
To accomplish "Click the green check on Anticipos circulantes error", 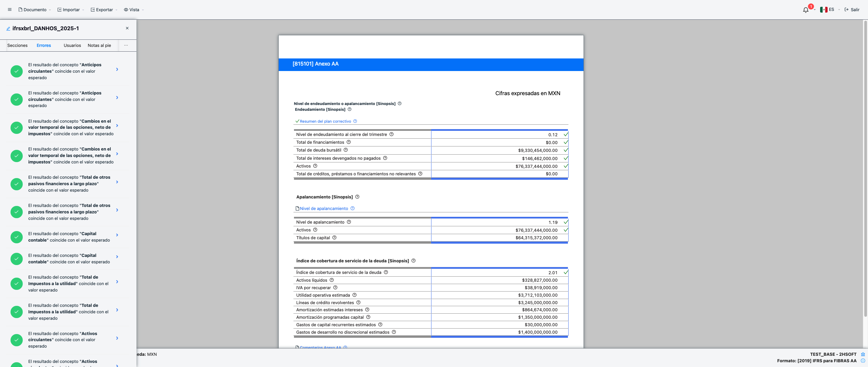I will (16, 71).
